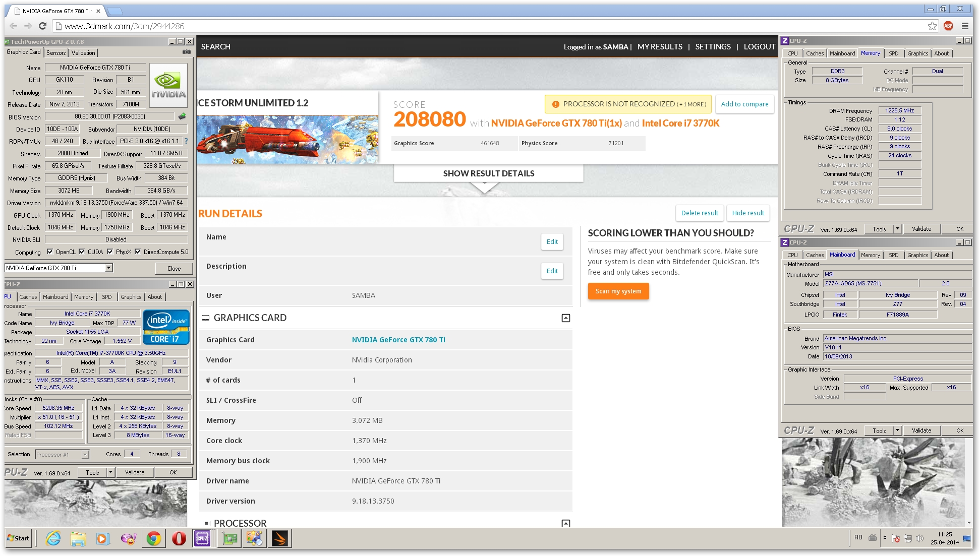Screen dimensions: 980x556
Task: Open Windows Explorer folder on the taskbar
Action: (x=78, y=539)
